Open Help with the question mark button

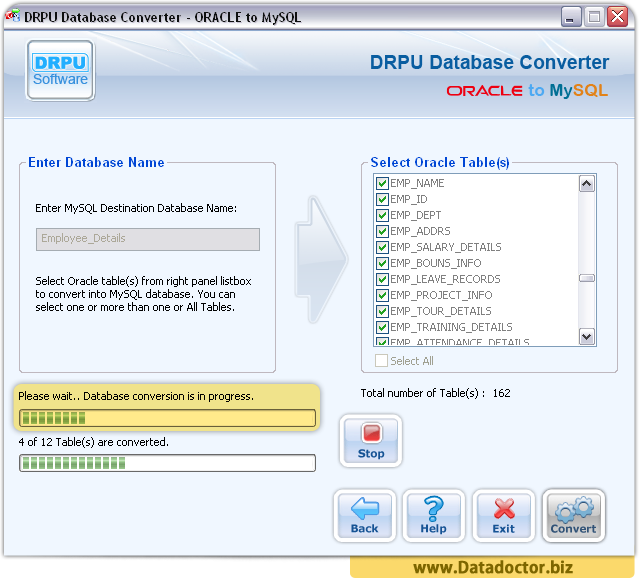point(434,516)
